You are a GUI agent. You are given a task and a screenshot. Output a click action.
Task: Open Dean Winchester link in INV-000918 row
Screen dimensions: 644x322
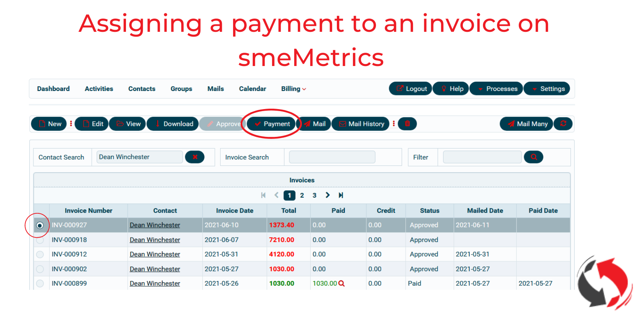(x=155, y=240)
